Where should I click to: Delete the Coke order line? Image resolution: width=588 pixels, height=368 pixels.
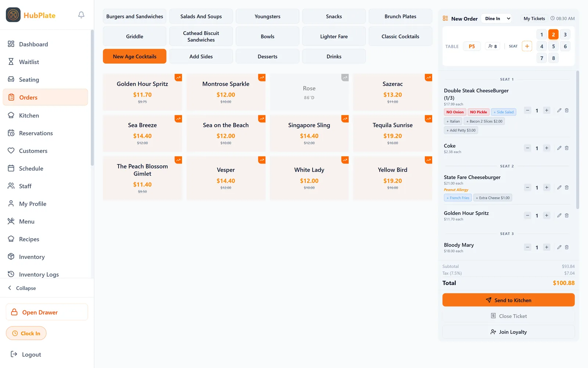[567, 148]
